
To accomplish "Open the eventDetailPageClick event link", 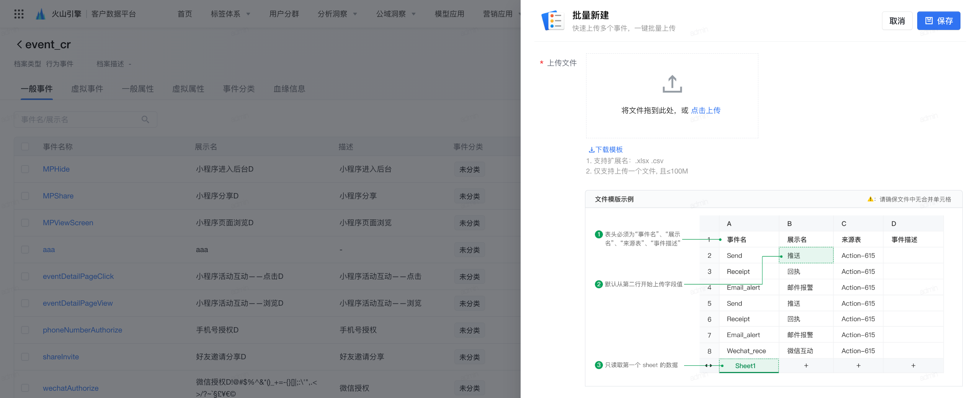I will coord(78,276).
